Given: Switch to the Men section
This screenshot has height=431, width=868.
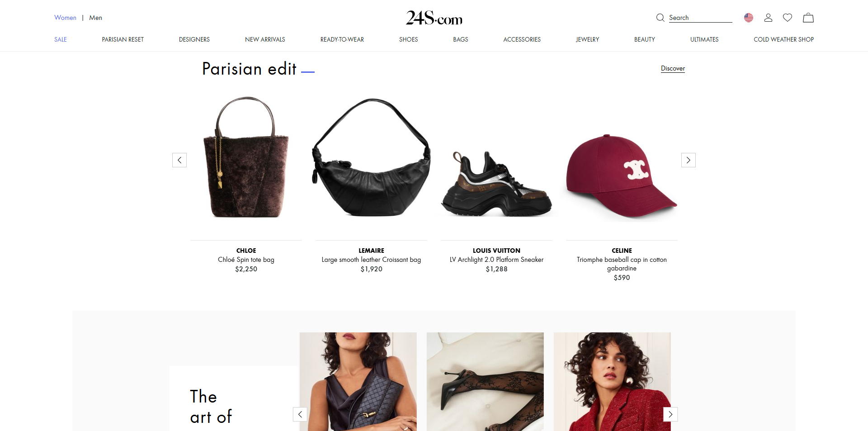Looking at the screenshot, I should (x=95, y=18).
